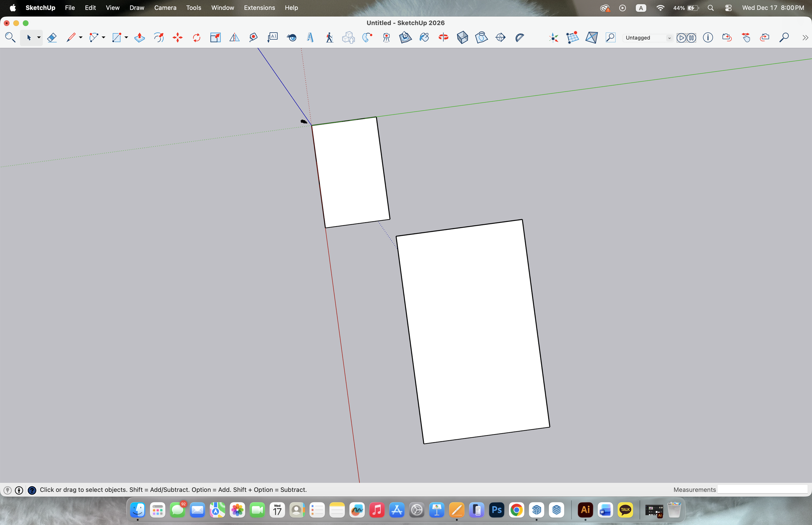Play the scene animation
This screenshot has width=812, height=525.
click(x=681, y=38)
